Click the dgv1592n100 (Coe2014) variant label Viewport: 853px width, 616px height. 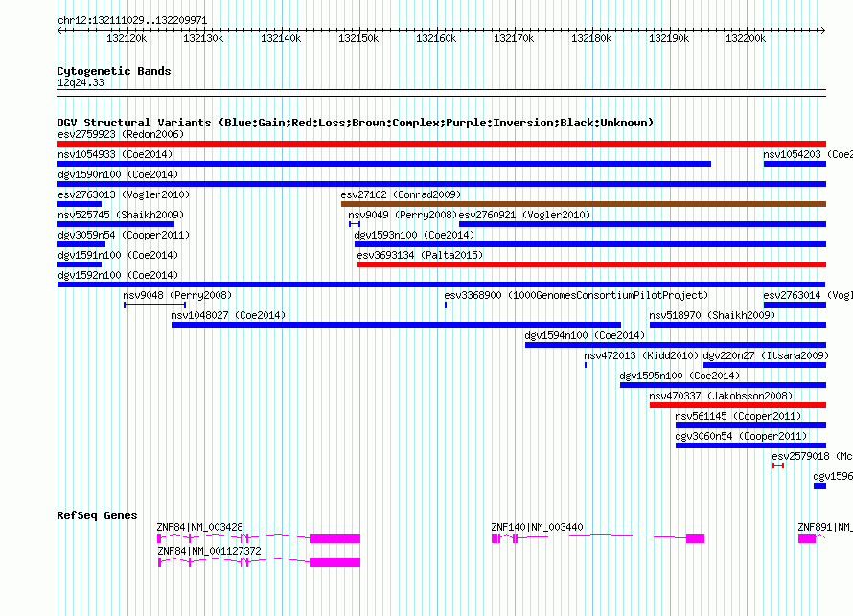tap(118, 275)
